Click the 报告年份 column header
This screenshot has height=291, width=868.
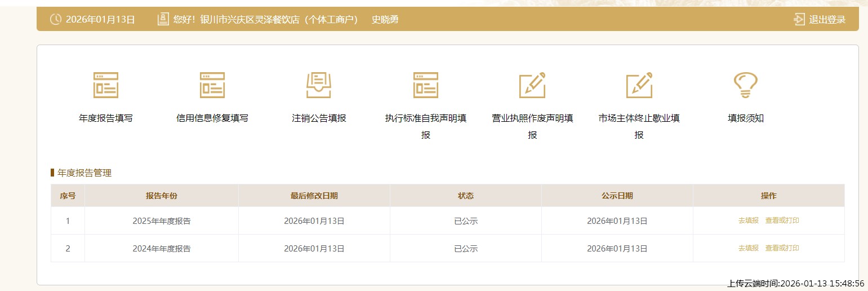(x=162, y=196)
